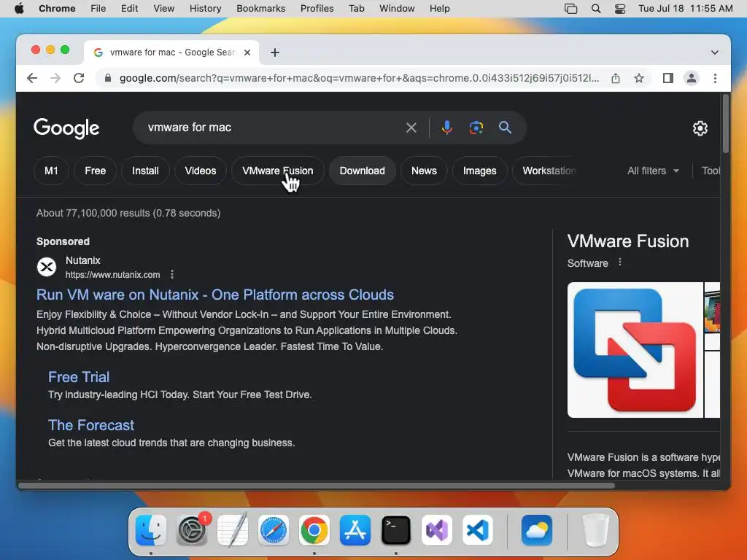This screenshot has height=560, width=747.
Task: Reload the current page
Action: (79, 78)
